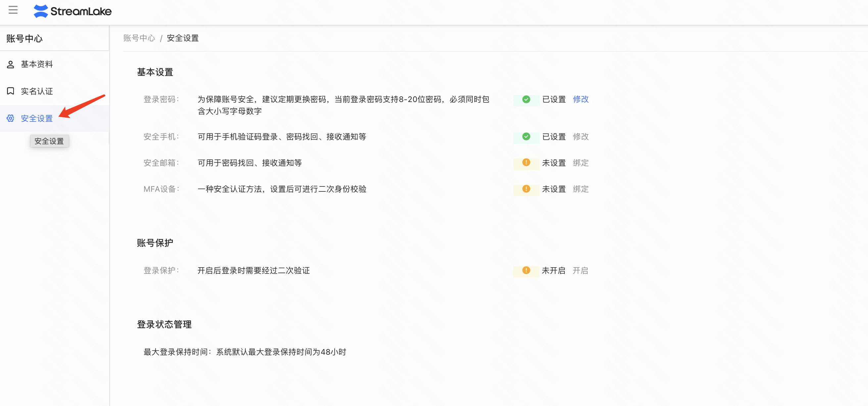The height and width of the screenshot is (406, 868).
Task: Click 开启 link for 登录保护
Action: (x=580, y=271)
